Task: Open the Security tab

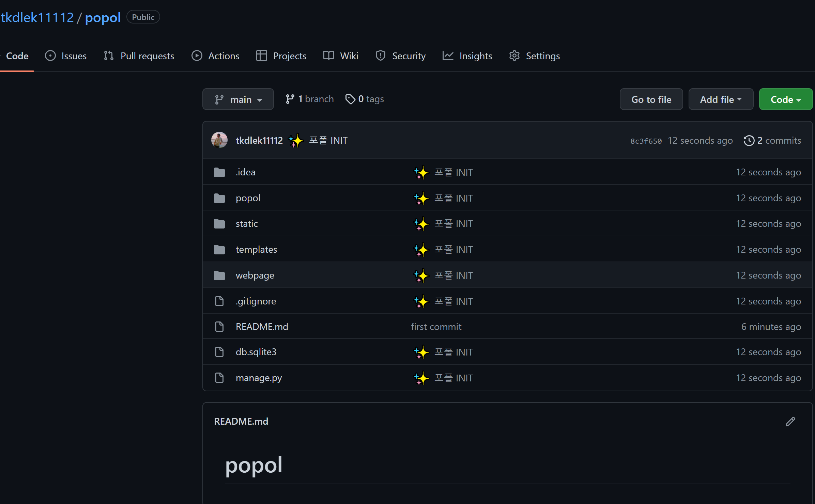Action: (x=400, y=56)
